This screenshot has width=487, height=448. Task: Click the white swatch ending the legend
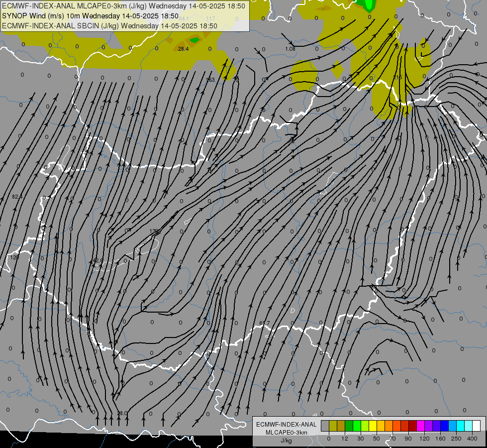tap(477, 426)
